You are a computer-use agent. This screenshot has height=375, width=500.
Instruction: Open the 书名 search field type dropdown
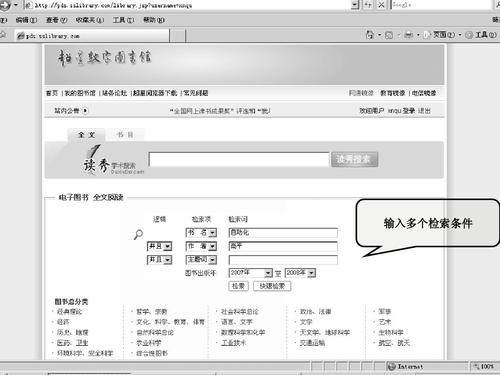point(201,232)
